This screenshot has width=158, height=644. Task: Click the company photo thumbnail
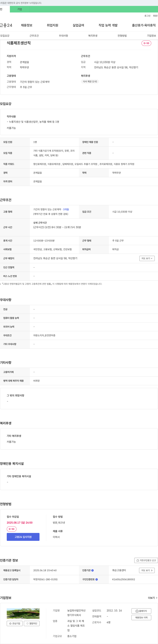click(x=23, y=614)
